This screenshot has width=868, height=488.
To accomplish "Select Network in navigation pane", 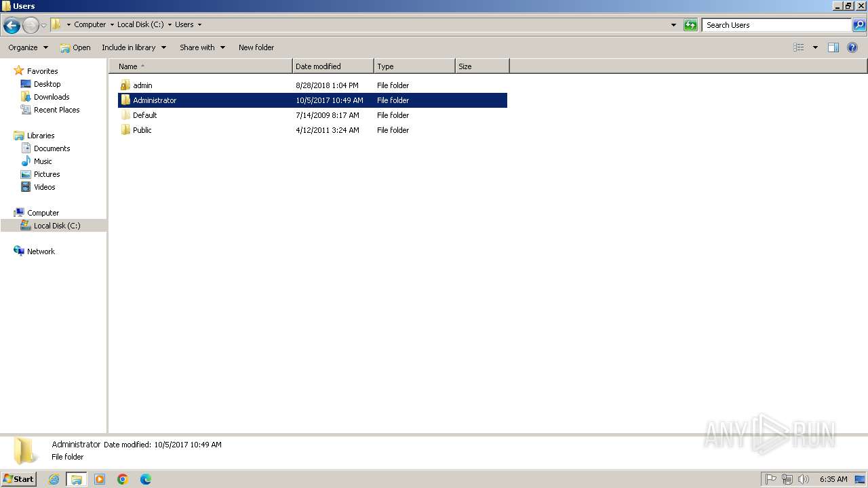I will pos(41,251).
